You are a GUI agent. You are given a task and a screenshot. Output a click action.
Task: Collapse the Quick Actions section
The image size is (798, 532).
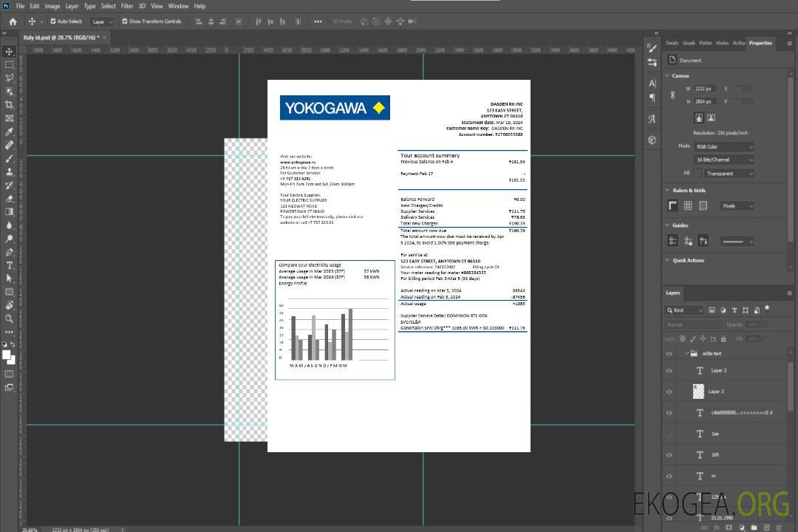pos(667,260)
